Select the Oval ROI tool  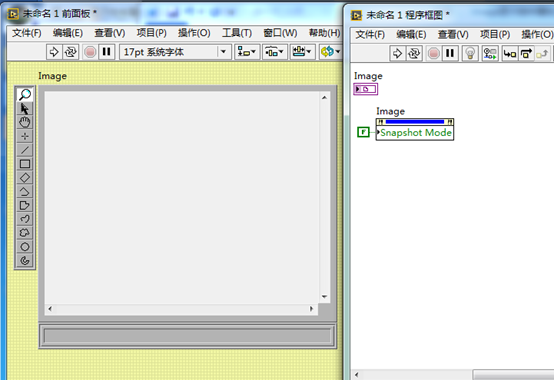25,247
